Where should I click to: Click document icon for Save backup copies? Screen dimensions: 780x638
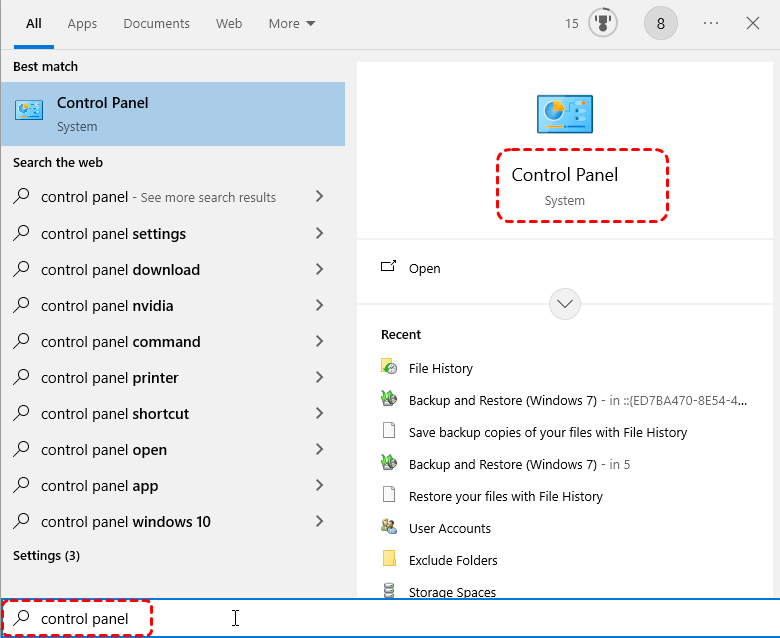[x=389, y=431]
